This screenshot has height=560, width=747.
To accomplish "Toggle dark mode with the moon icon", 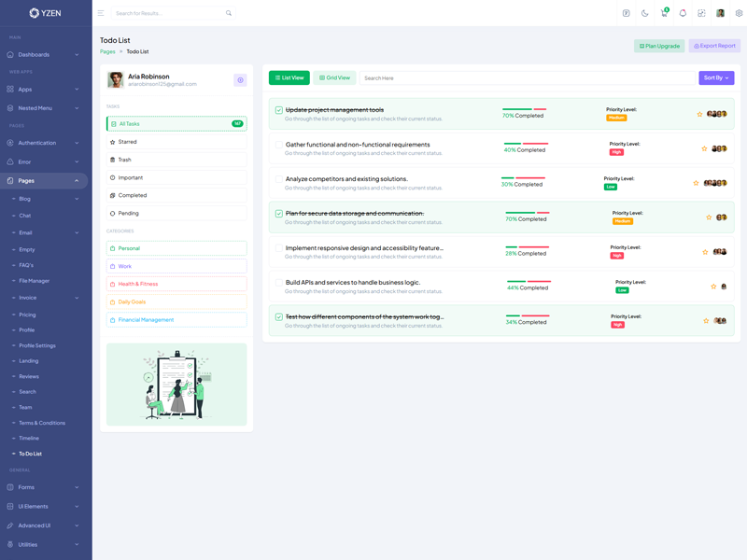I will click(644, 13).
